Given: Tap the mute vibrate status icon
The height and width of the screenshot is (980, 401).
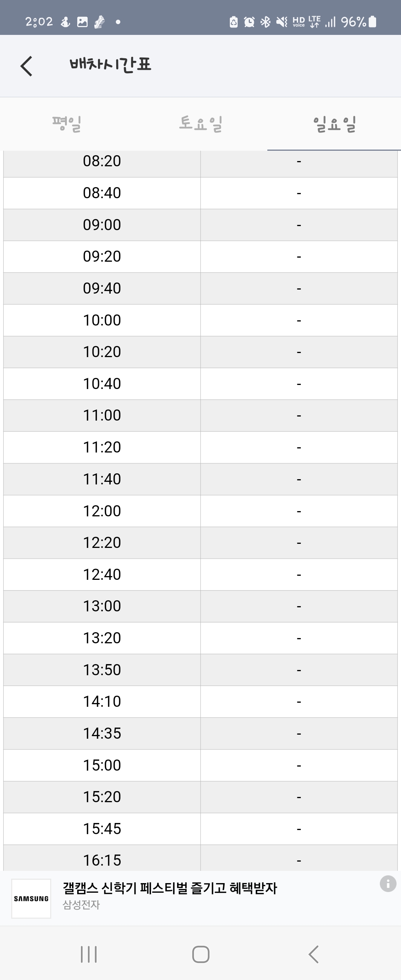Looking at the screenshot, I should pyautogui.click(x=281, y=22).
